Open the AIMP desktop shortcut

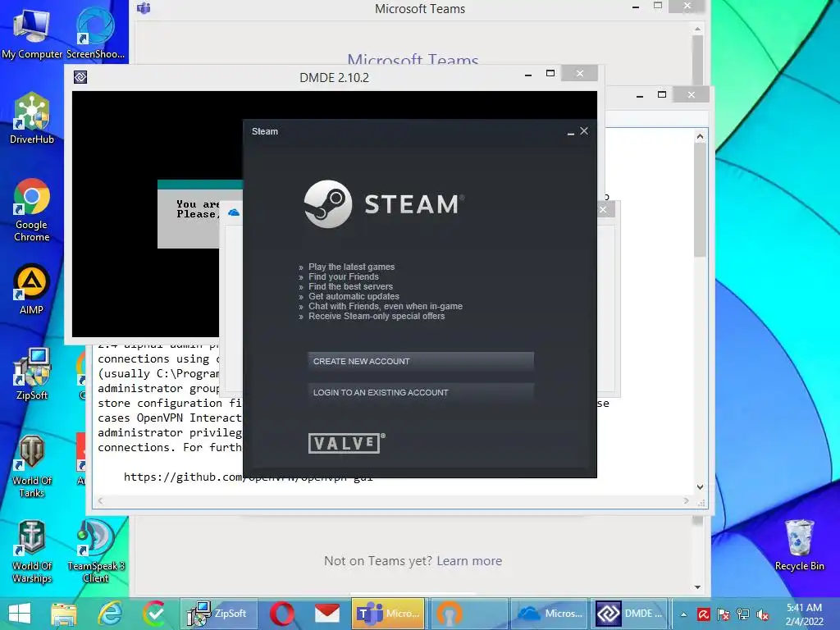point(32,290)
